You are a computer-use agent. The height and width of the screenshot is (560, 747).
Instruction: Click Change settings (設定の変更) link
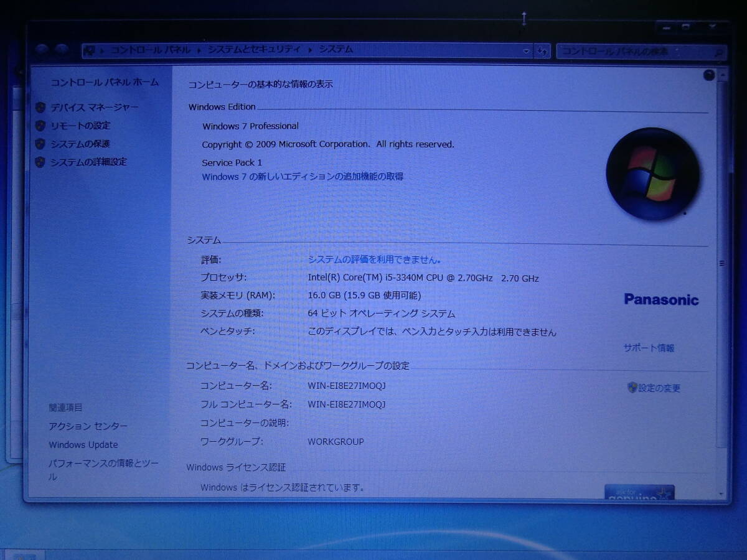coord(659,388)
